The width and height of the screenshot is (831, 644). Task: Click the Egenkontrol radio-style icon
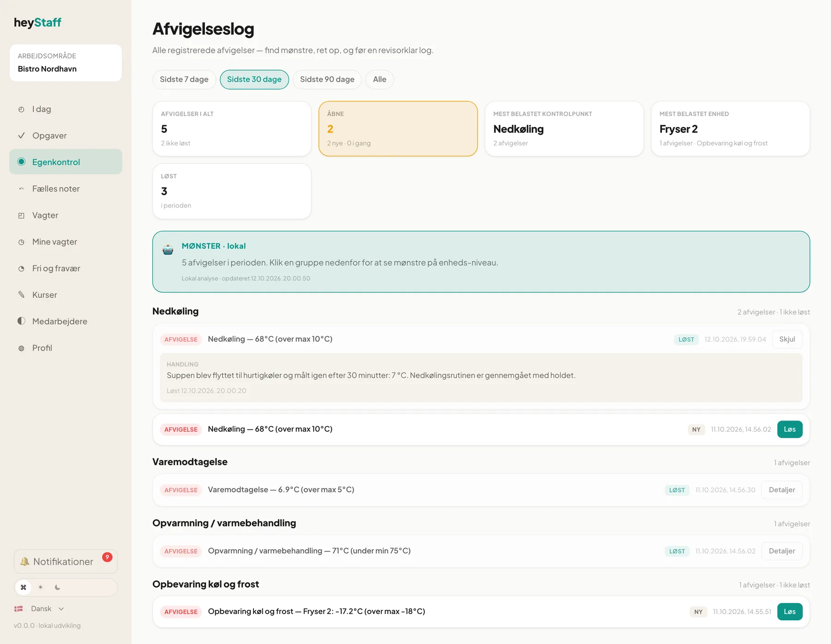point(21,162)
